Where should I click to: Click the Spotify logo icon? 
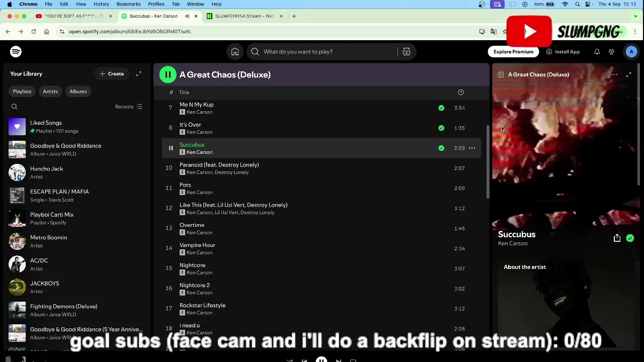16,52
